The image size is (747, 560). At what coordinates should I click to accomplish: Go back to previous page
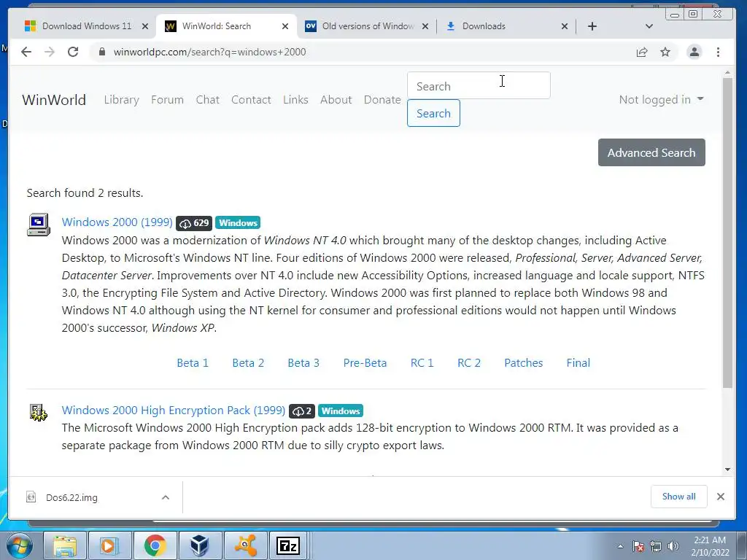coord(26,52)
